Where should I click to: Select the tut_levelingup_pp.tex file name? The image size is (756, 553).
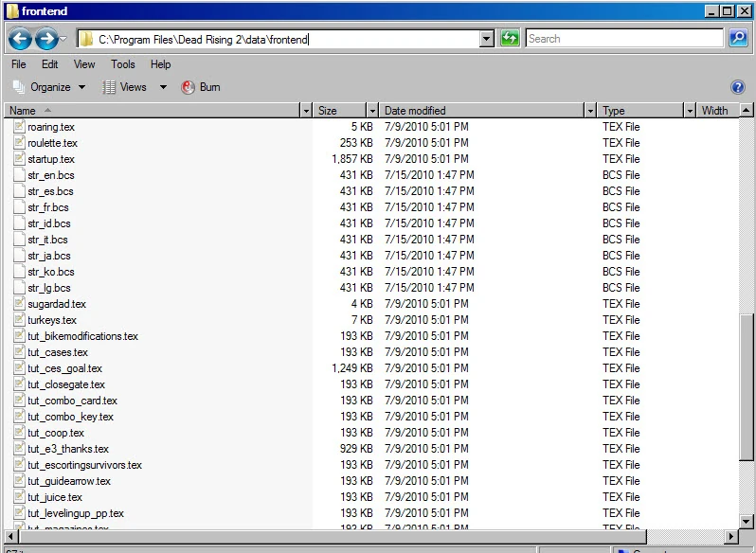coord(76,513)
